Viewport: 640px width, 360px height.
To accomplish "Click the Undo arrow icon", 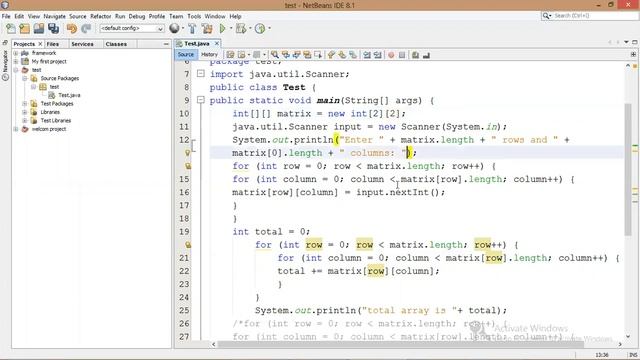I will click(72, 28).
